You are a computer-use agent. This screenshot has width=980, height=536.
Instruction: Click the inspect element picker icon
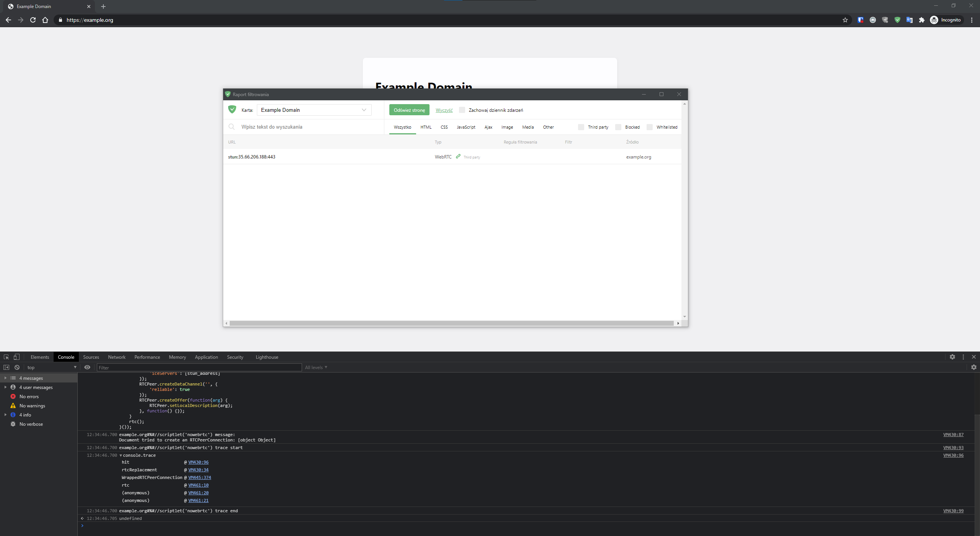click(x=6, y=357)
